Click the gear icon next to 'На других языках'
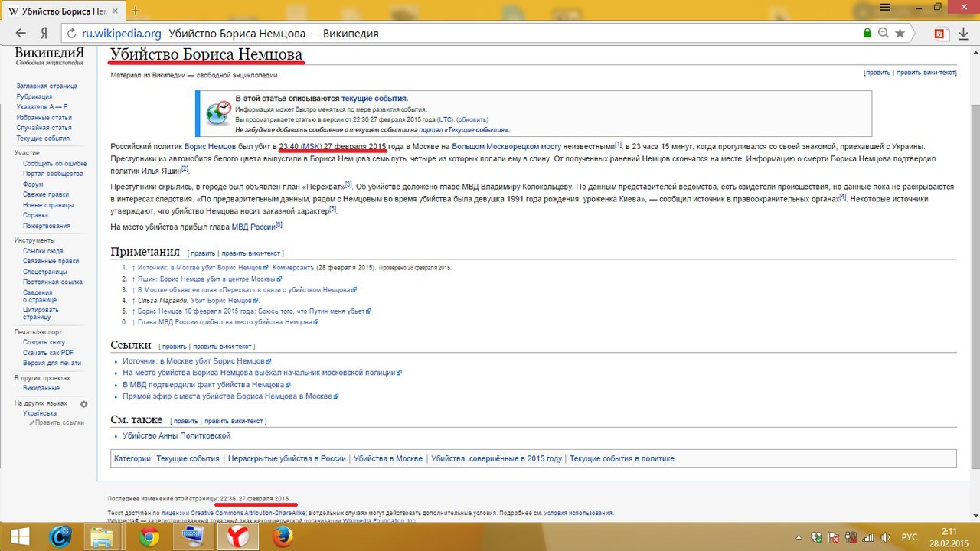This screenshot has height=551, width=980. (x=84, y=404)
